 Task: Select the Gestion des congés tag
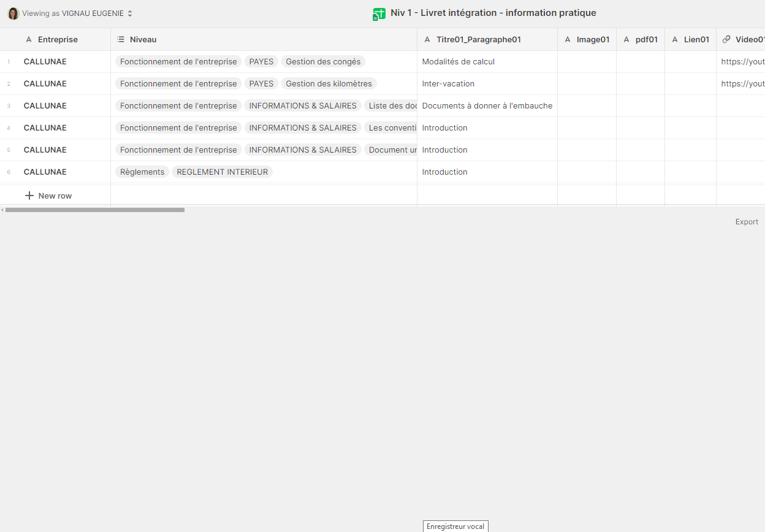click(x=323, y=62)
